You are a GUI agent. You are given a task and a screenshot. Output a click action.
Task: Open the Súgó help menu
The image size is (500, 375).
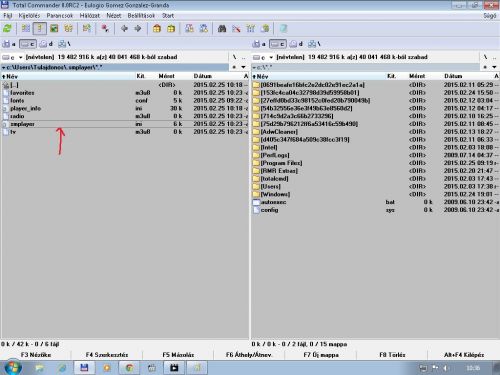pos(490,16)
